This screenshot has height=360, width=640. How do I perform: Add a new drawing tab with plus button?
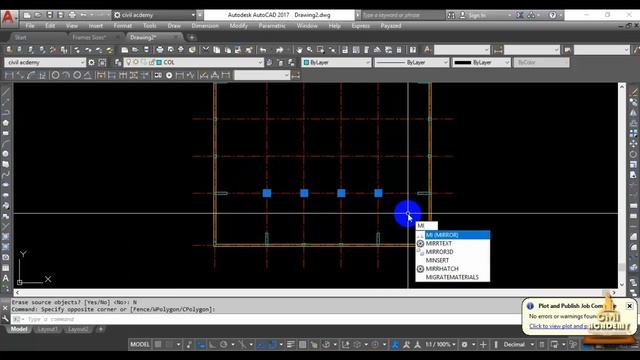191,38
